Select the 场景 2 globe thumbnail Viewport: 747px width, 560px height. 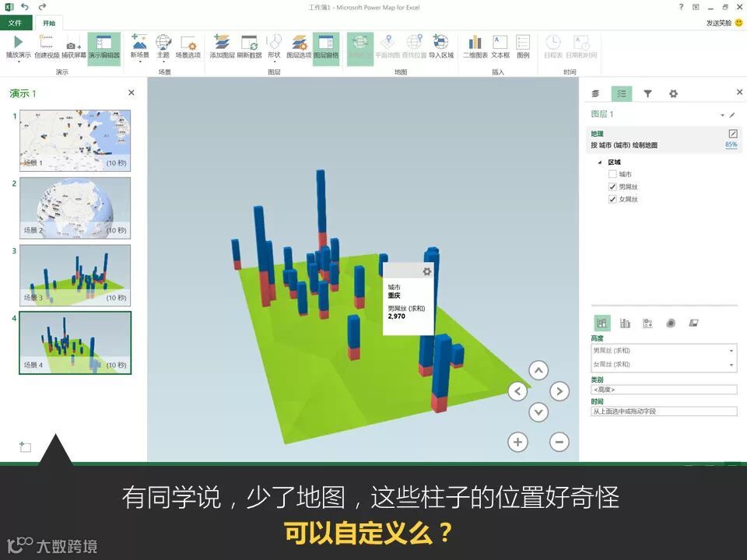click(x=75, y=208)
